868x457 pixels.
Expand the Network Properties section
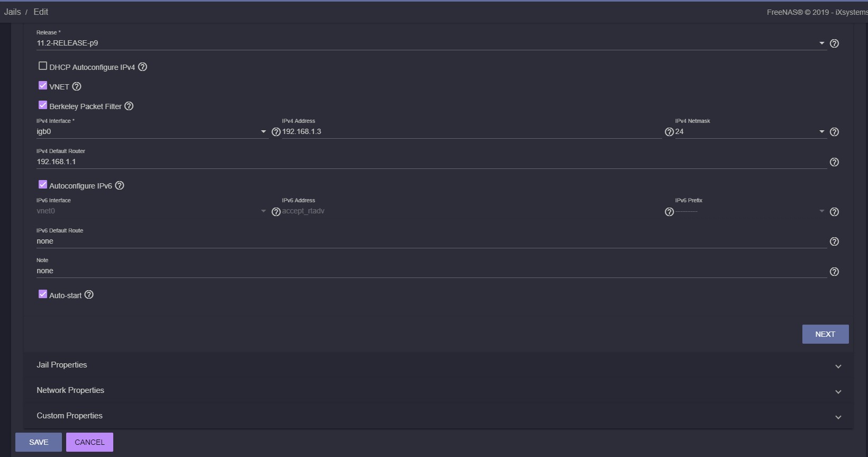click(438, 391)
